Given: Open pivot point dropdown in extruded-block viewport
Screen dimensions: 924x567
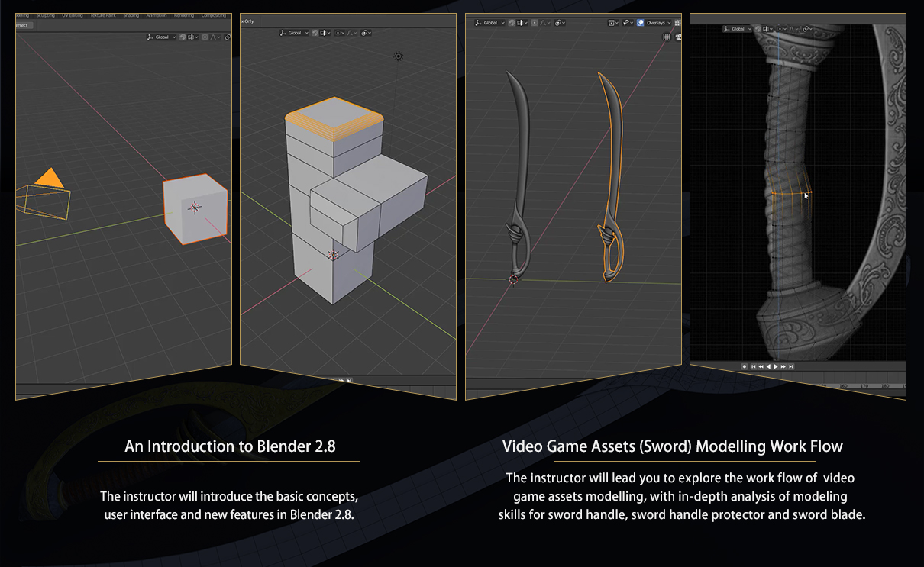Looking at the screenshot, I should click(x=366, y=33).
